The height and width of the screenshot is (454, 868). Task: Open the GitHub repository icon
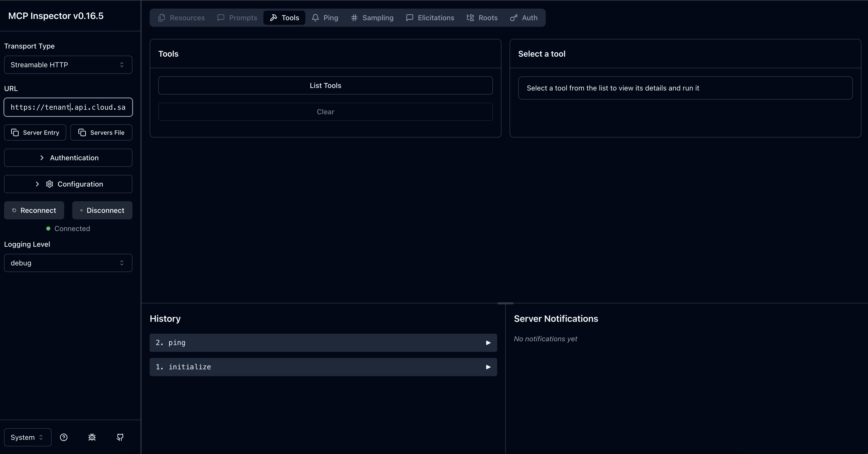coord(120,437)
